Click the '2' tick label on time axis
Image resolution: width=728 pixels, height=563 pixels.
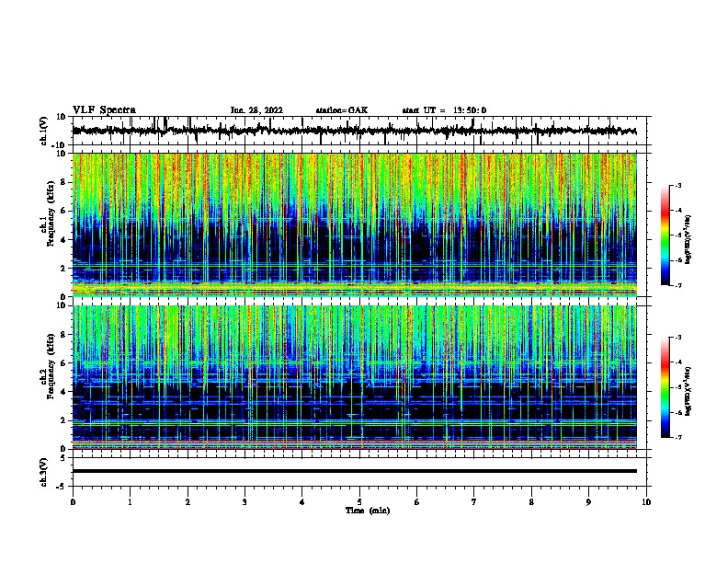(x=188, y=502)
